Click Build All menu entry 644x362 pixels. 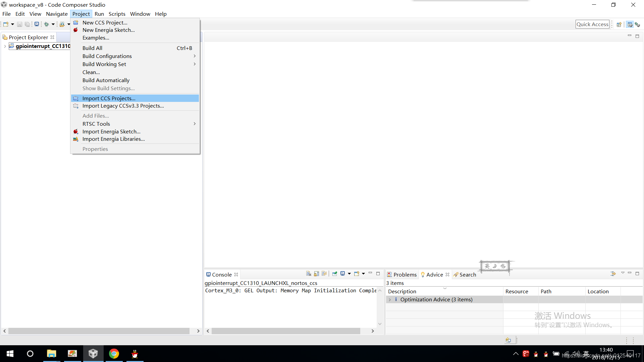[x=135, y=48]
